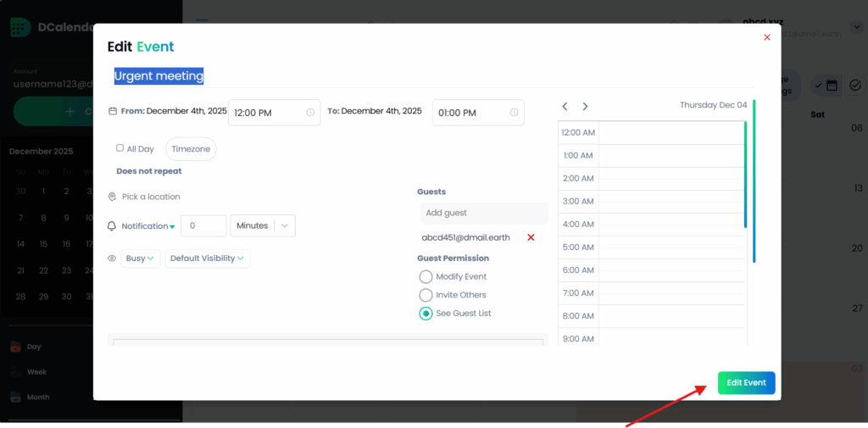Viewport: 868px width, 428px height.
Task: Select the Modify Event guest permission
Action: coord(426,277)
